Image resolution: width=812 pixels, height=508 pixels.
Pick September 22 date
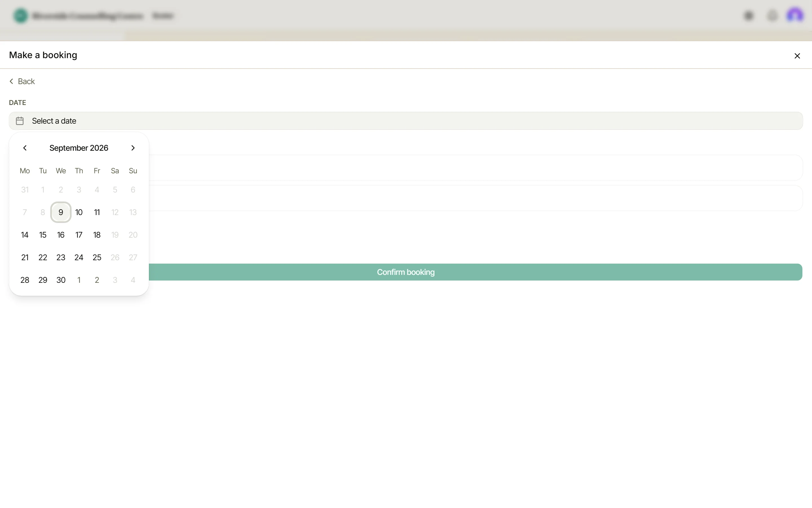click(43, 257)
